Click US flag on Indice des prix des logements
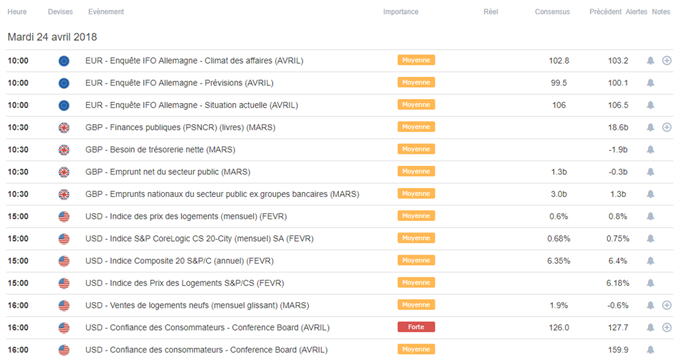 (x=64, y=217)
